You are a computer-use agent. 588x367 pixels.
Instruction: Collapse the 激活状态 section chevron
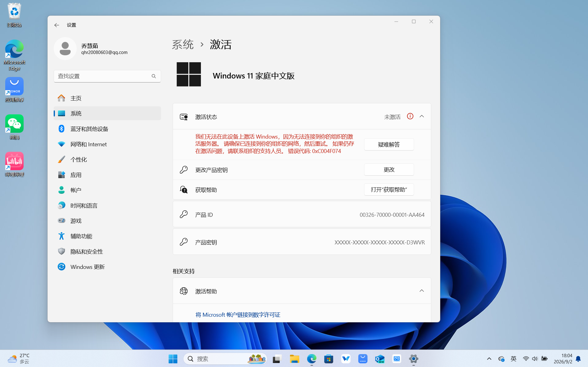click(422, 116)
